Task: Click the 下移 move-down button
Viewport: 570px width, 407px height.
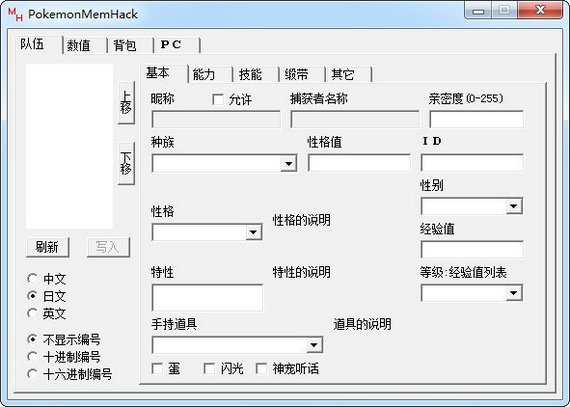Action: click(126, 164)
